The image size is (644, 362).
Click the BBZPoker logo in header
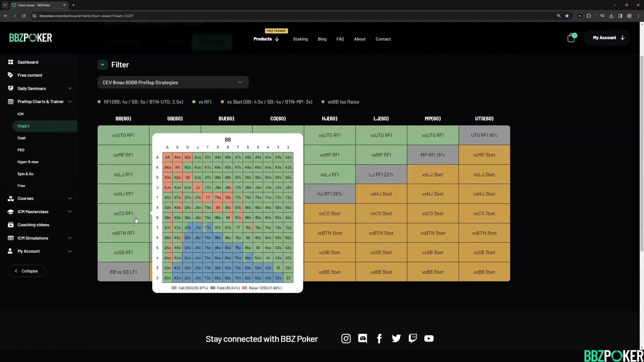31,38
